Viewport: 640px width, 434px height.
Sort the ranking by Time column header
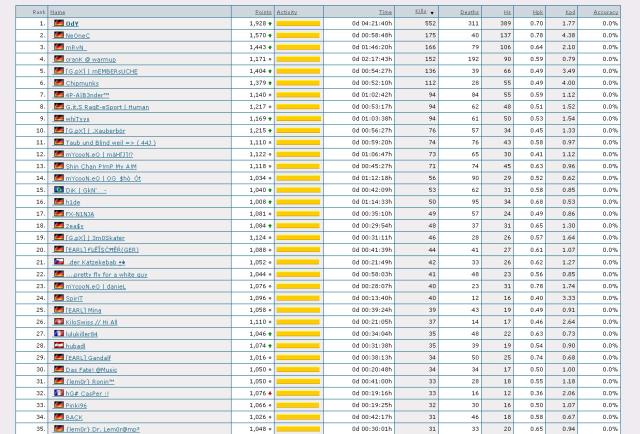[385, 12]
